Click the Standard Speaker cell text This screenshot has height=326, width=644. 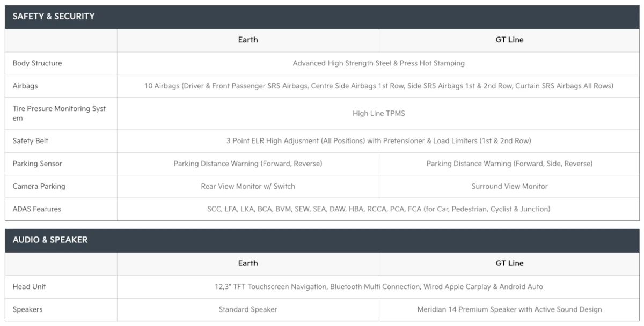coord(248,309)
